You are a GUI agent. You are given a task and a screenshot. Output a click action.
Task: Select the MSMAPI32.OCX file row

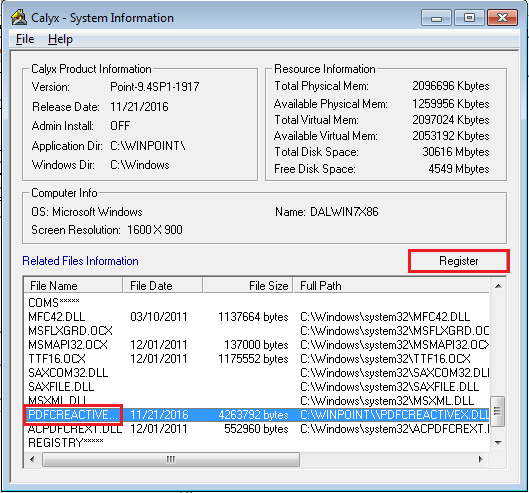[x=256, y=345]
